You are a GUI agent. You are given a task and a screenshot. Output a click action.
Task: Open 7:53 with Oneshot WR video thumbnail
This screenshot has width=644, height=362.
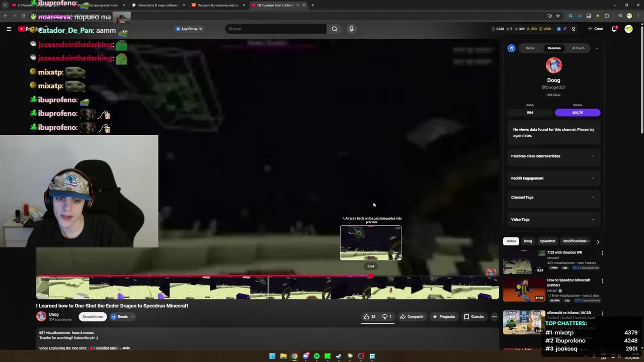[524, 261]
